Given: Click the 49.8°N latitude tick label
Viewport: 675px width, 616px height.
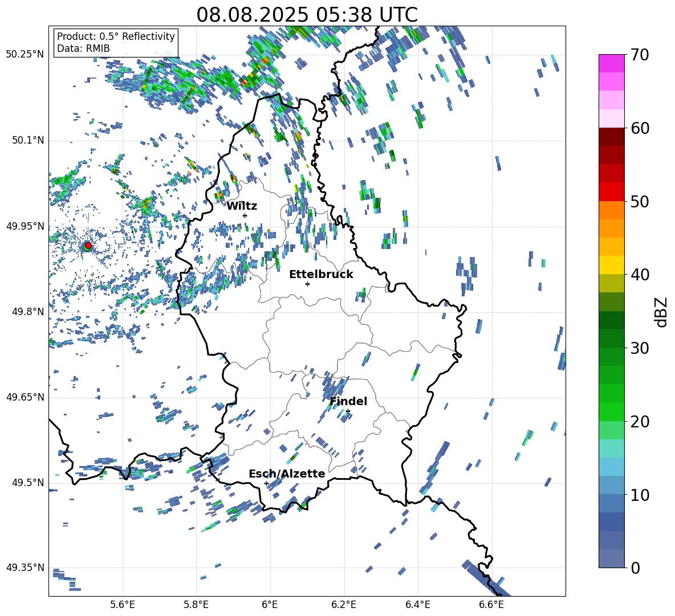Looking at the screenshot, I should [x=28, y=312].
